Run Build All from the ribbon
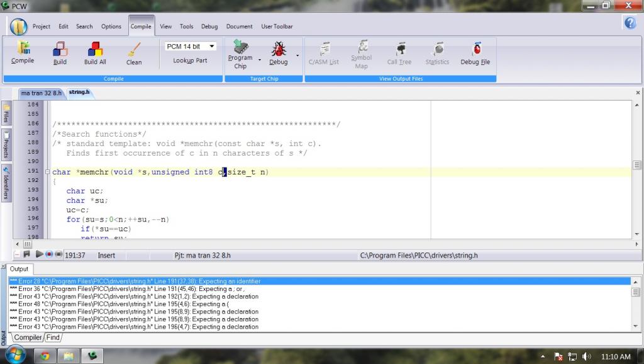This screenshot has height=364, width=644. [95, 53]
